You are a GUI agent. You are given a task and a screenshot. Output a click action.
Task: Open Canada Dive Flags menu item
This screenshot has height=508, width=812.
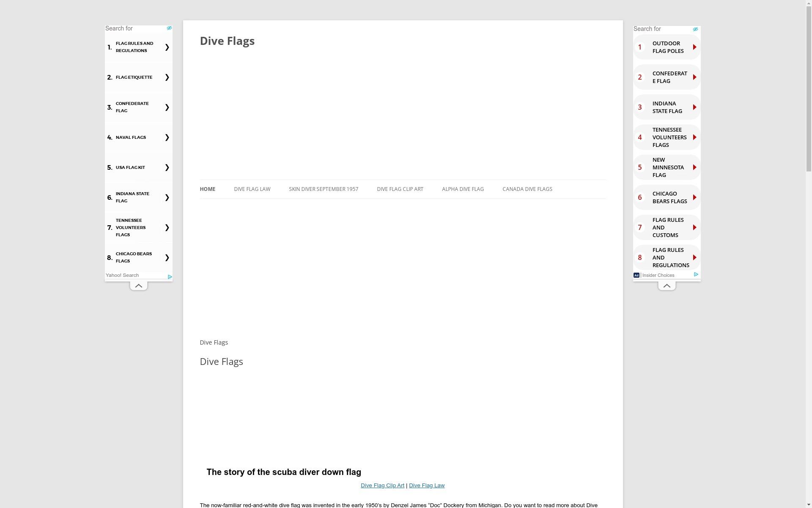(x=527, y=189)
